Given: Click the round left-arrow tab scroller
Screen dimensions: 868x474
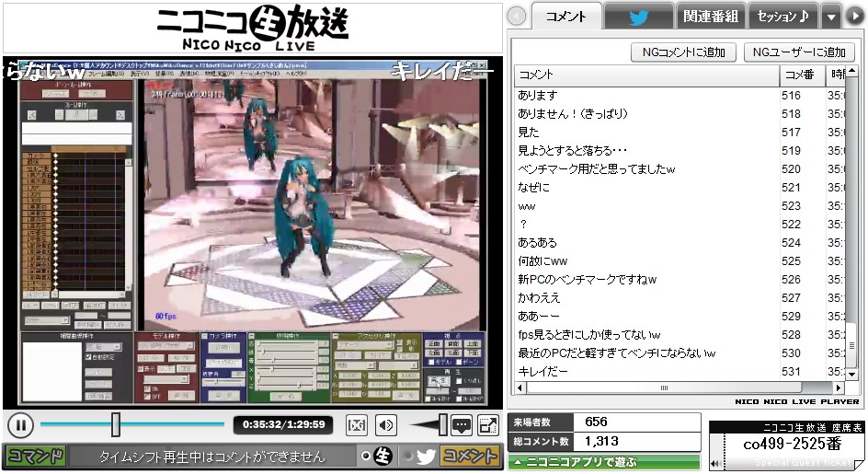Looking at the screenshot, I should click(x=517, y=16).
